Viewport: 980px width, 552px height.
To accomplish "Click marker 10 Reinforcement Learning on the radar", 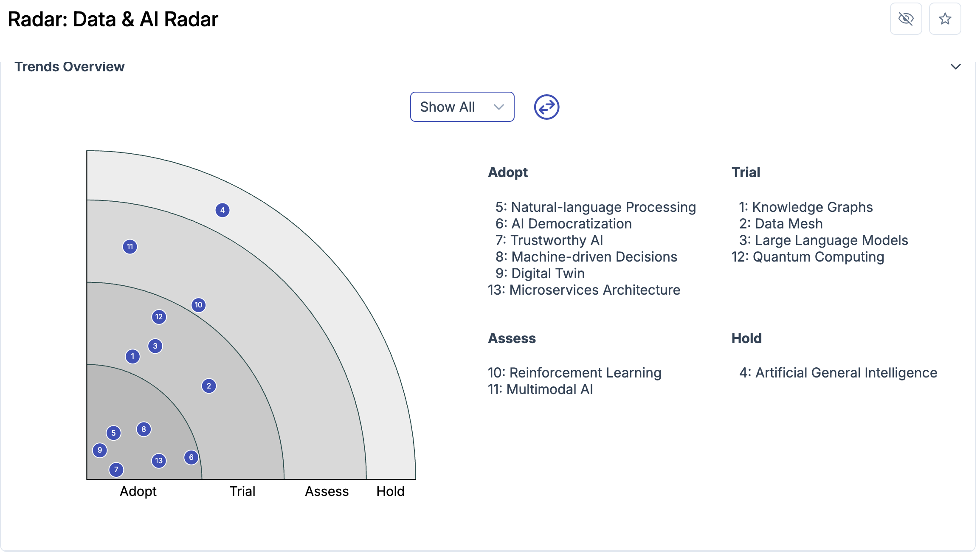I will coord(198,305).
